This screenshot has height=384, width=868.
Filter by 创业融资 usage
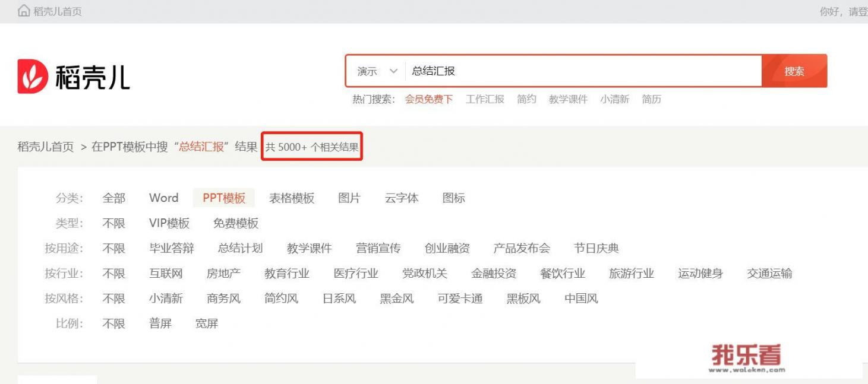pyautogui.click(x=447, y=248)
